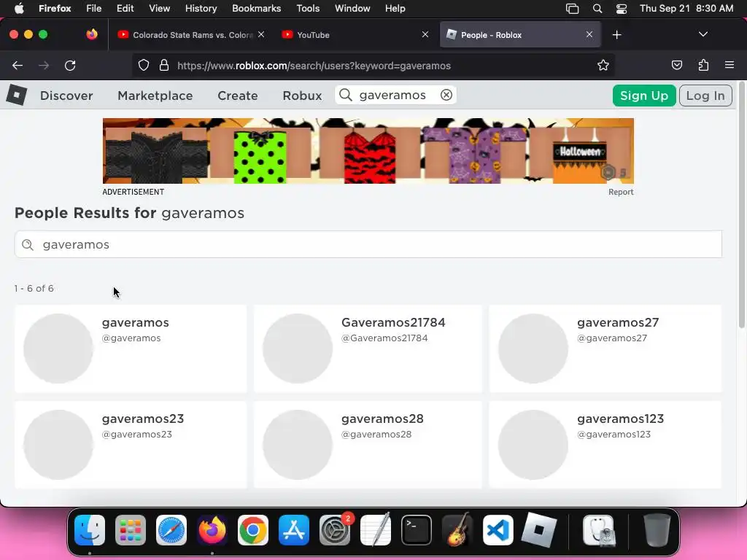
Task: Open the History menu
Action: 201,9
